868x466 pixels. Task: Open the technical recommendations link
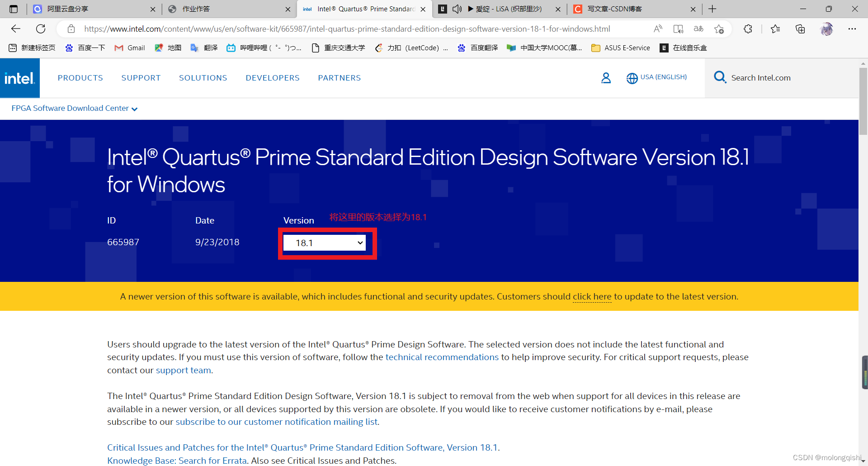coord(442,357)
